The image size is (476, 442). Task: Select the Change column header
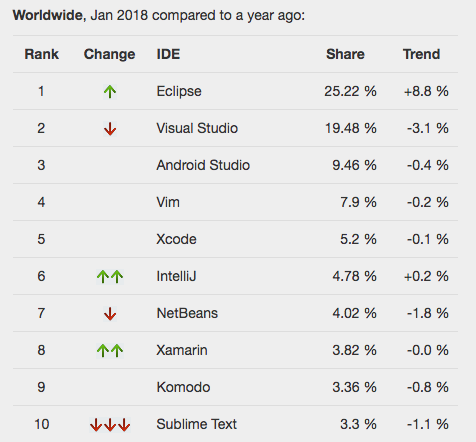(109, 54)
